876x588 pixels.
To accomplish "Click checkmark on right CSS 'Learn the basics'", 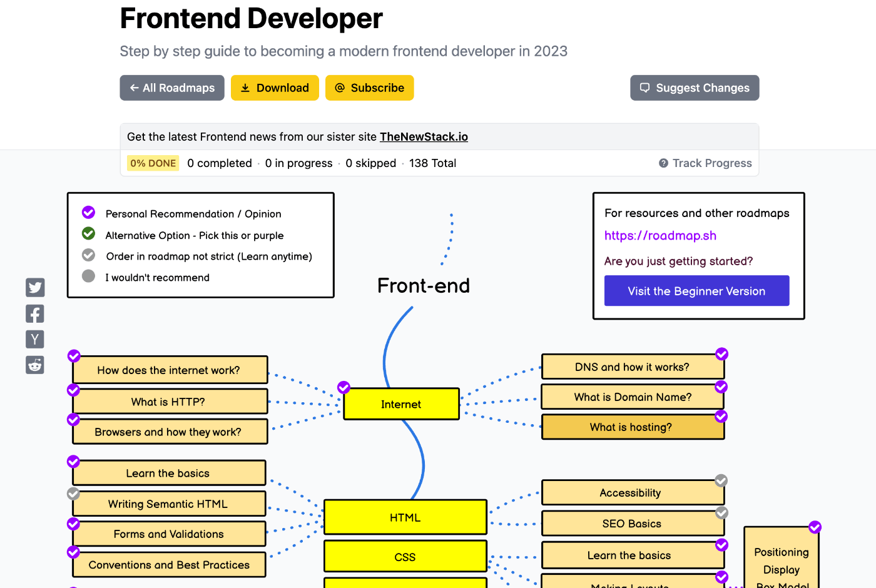I will pos(721,545).
